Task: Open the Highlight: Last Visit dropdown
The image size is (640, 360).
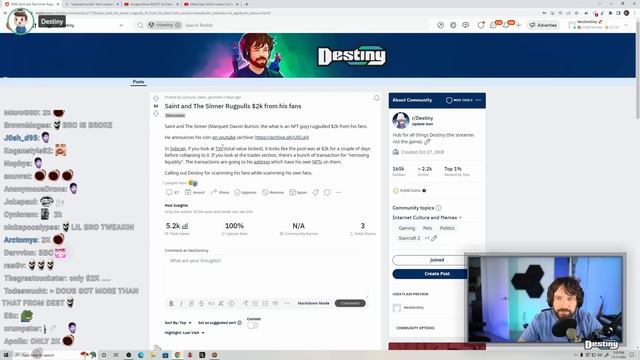Action: (x=184, y=333)
